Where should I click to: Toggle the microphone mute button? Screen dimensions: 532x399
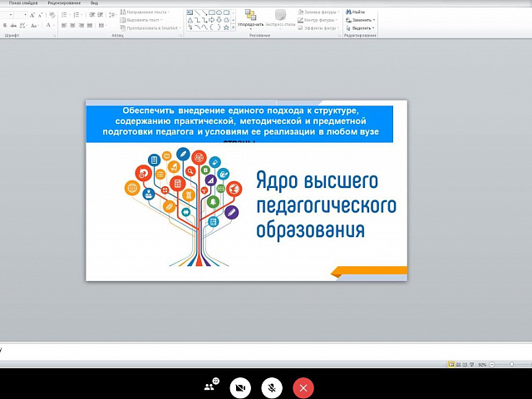point(273,387)
